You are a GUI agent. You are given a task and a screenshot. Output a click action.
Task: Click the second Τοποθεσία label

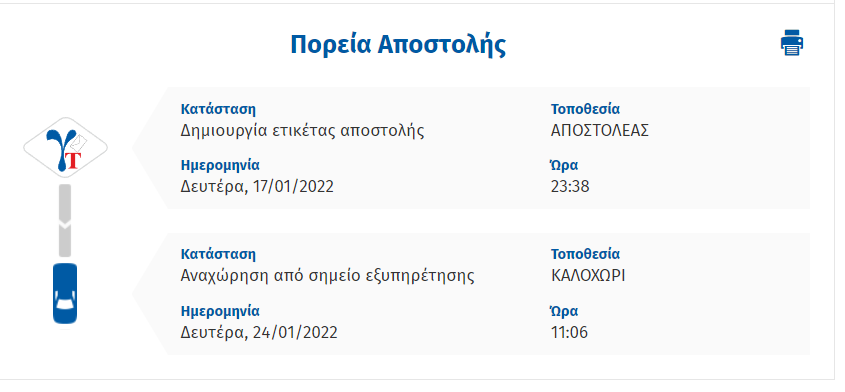pos(585,254)
